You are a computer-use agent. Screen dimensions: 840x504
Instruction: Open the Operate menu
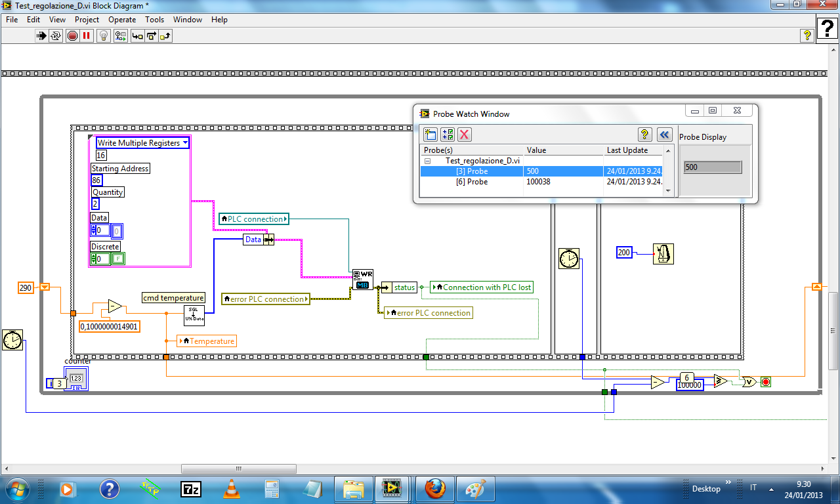coord(122,20)
